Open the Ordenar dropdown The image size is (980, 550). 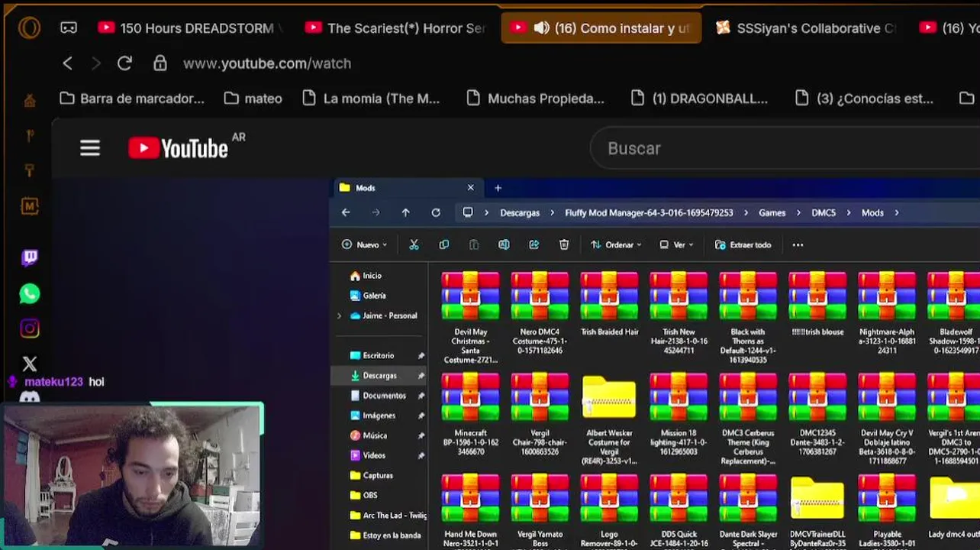[x=616, y=244]
